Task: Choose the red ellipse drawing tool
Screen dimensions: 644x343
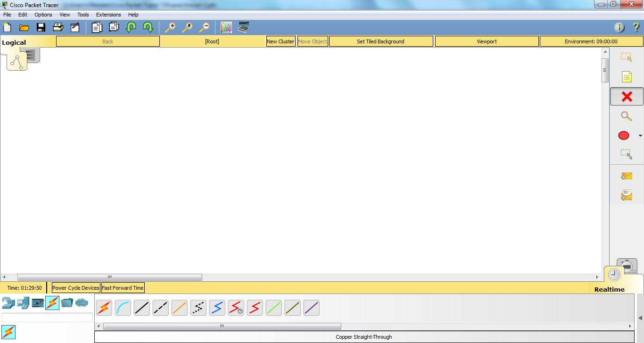Action: pyautogui.click(x=624, y=136)
